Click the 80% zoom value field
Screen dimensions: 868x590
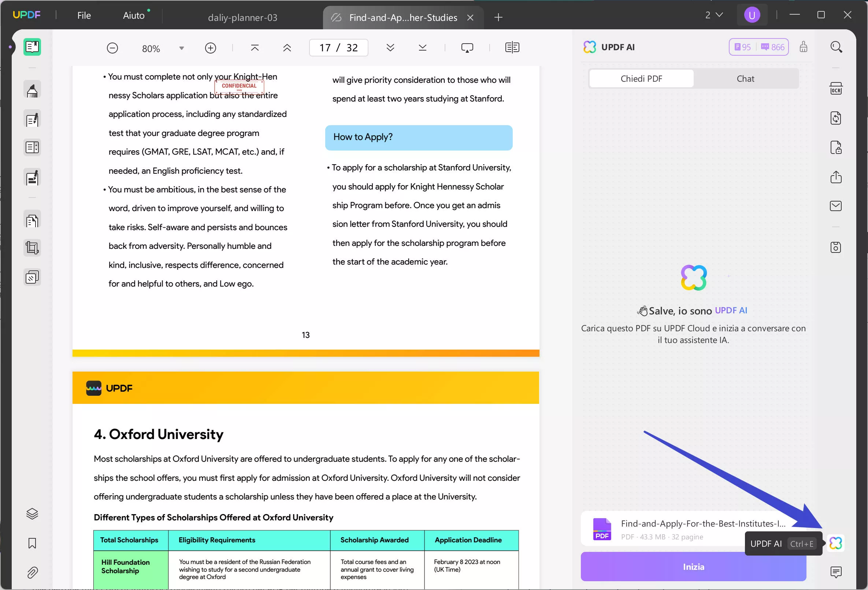pos(151,49)
